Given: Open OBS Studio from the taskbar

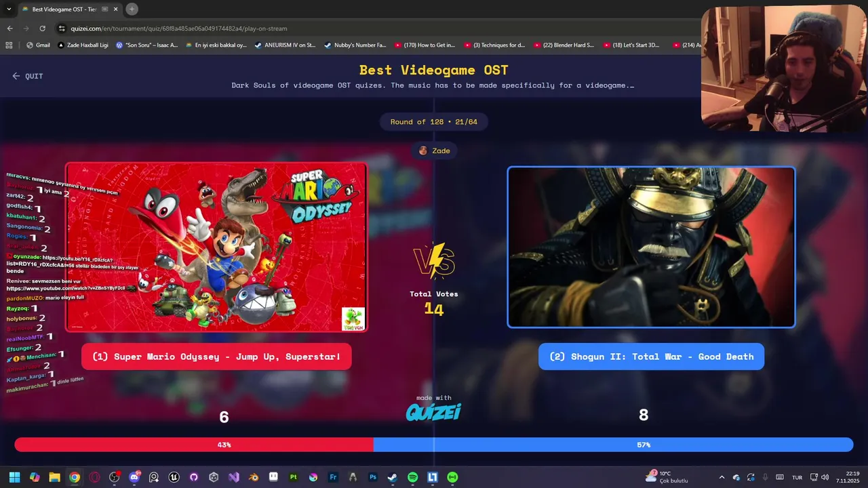Looking at the screenshot, I should click(x=114, y=477).
